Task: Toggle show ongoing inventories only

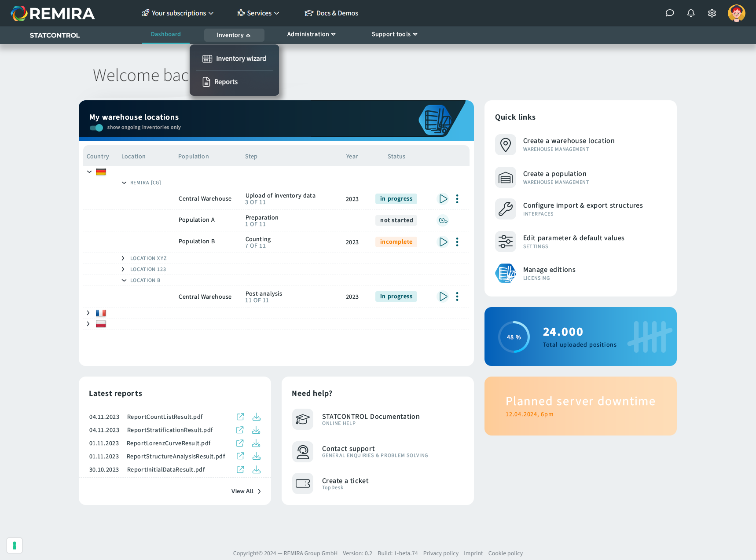Action: [x=96, y=128]
